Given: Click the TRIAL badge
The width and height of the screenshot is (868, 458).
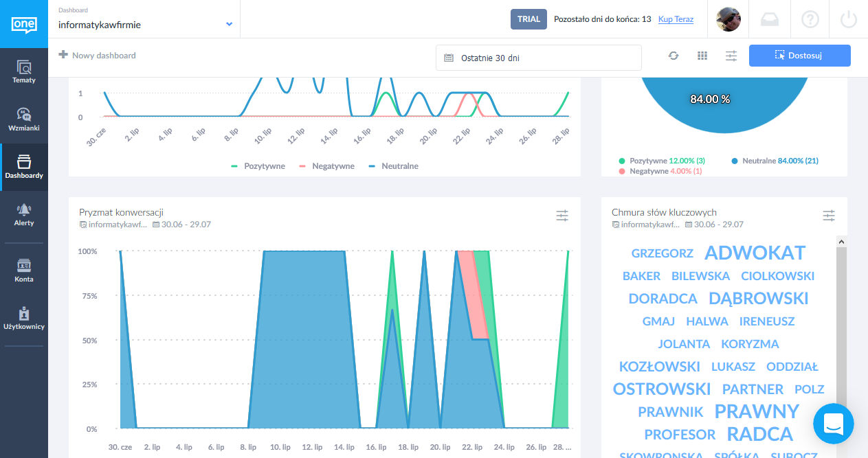Looking at the screenshot, I should [528, 19].
